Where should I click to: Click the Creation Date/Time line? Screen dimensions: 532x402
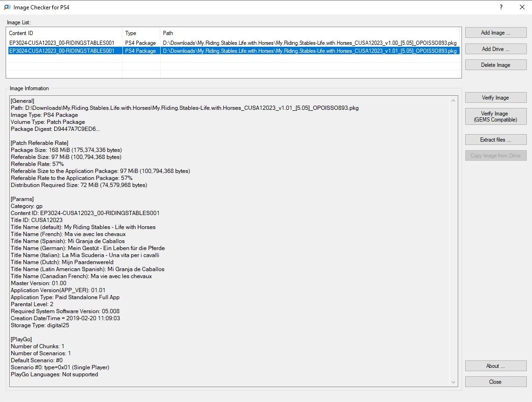[65, 318]
